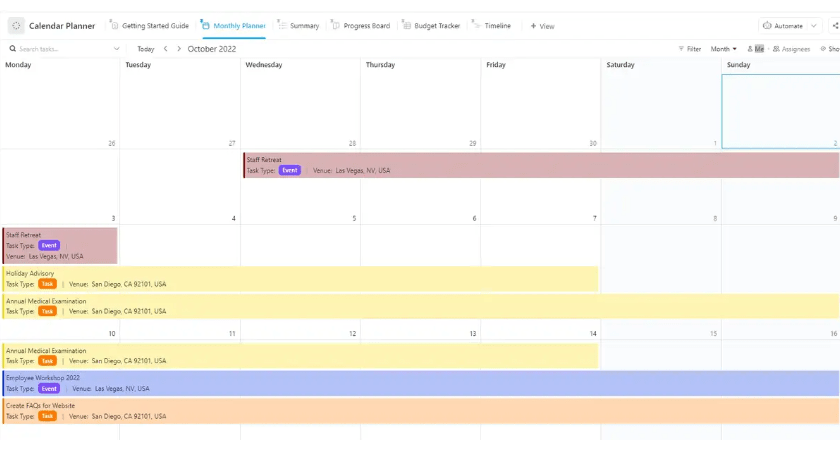Screen dimensions: 840x463
Task: Expand the search options chevron
Action: 116,49
